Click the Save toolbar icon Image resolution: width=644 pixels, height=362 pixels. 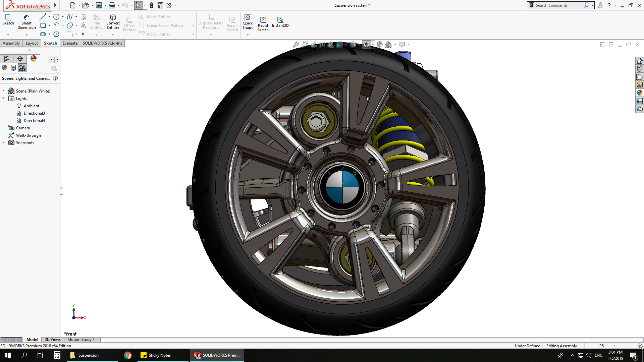click(99, 5)
